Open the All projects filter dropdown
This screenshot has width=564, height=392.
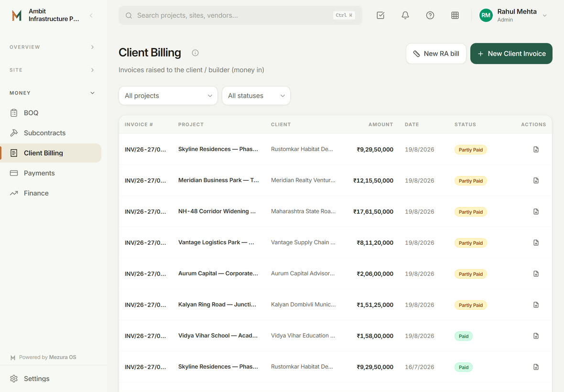click(x=168, y=96)
